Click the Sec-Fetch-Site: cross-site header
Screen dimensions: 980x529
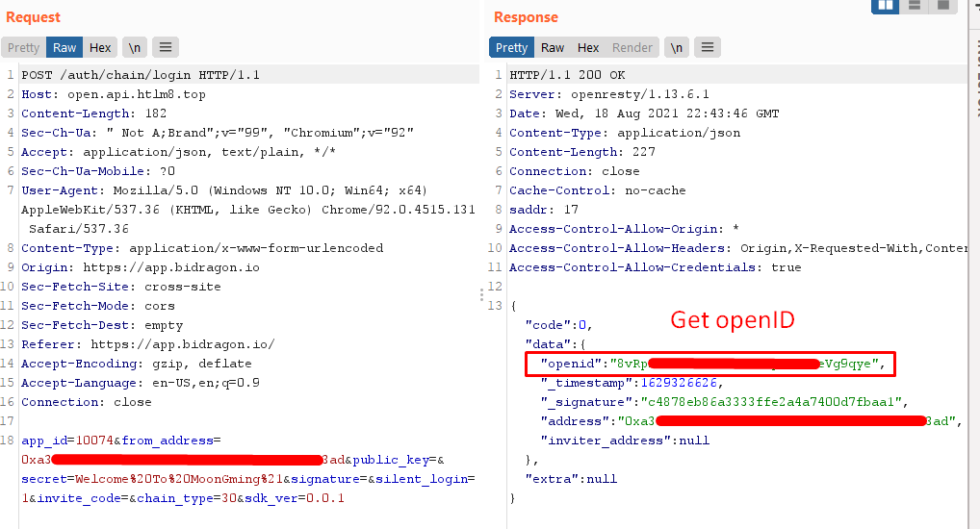120,287
